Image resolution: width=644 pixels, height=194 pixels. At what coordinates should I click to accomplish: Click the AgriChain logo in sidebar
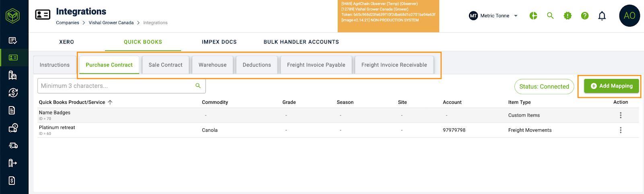13,16
